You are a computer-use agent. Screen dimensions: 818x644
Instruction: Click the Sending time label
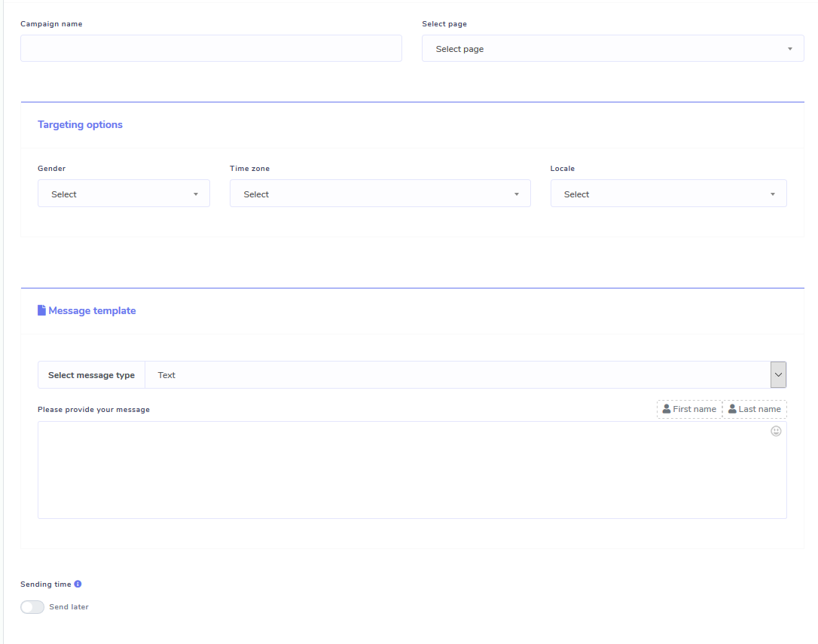coord(46,584)
